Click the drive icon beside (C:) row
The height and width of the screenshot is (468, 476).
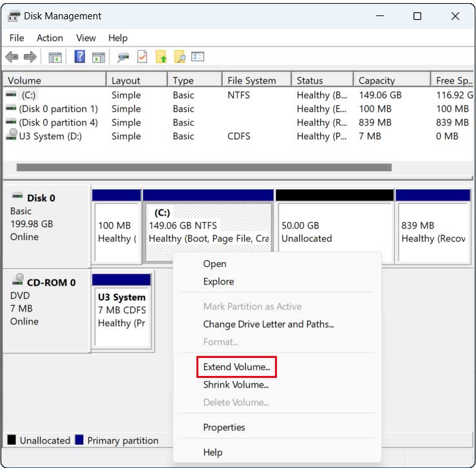[x=11, y=95]
